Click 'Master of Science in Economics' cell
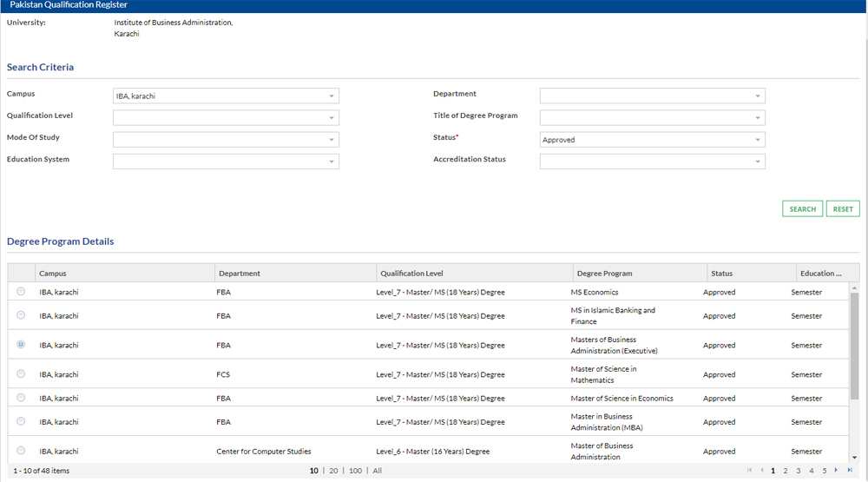Image resolution: width=868 pixels, height=482 pixels. point(621,399)
